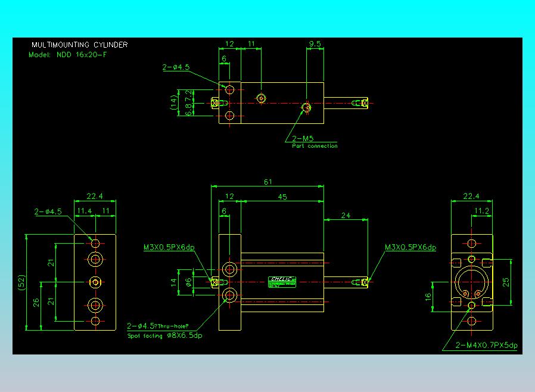The image size is (535, 392).
Task: Select the Port connection annotation
Action: point(315,146)
